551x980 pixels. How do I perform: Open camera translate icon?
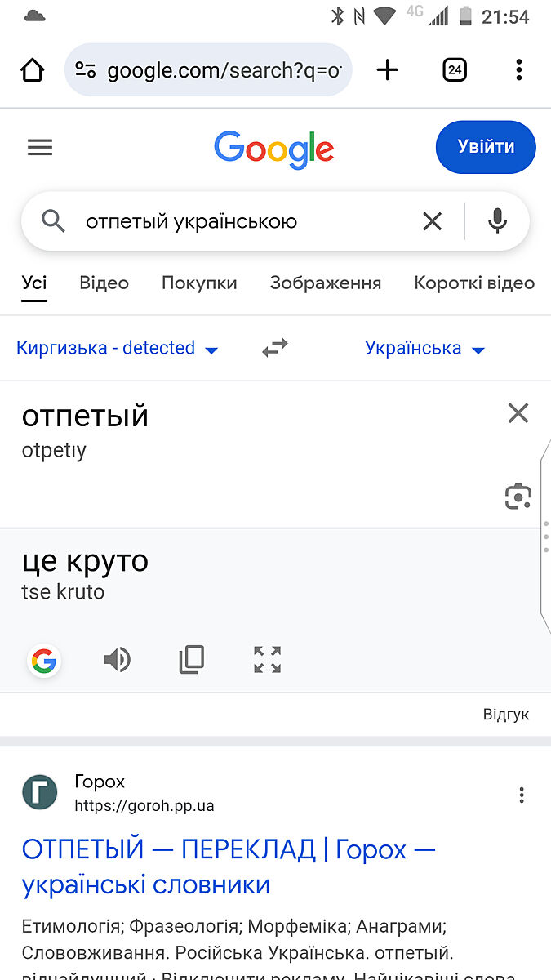[x=518, y=496]
